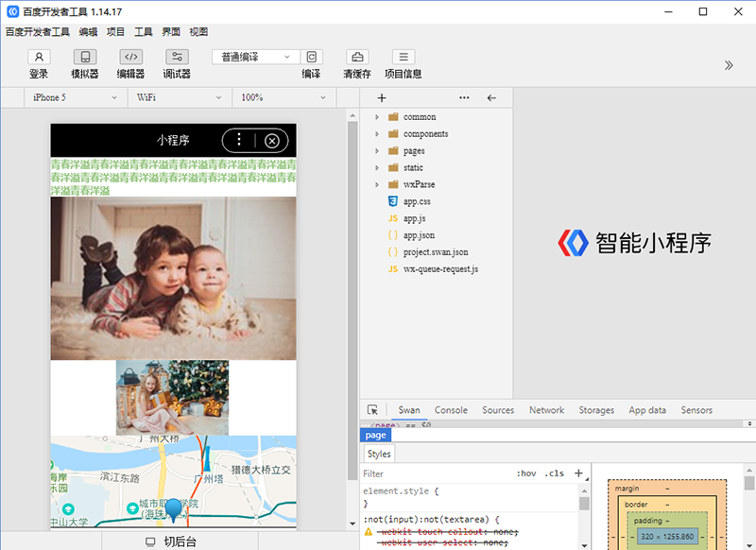
Task: Collapse the file tree with arrow icon
Action: pyautogui.click(x=491, y=97)
